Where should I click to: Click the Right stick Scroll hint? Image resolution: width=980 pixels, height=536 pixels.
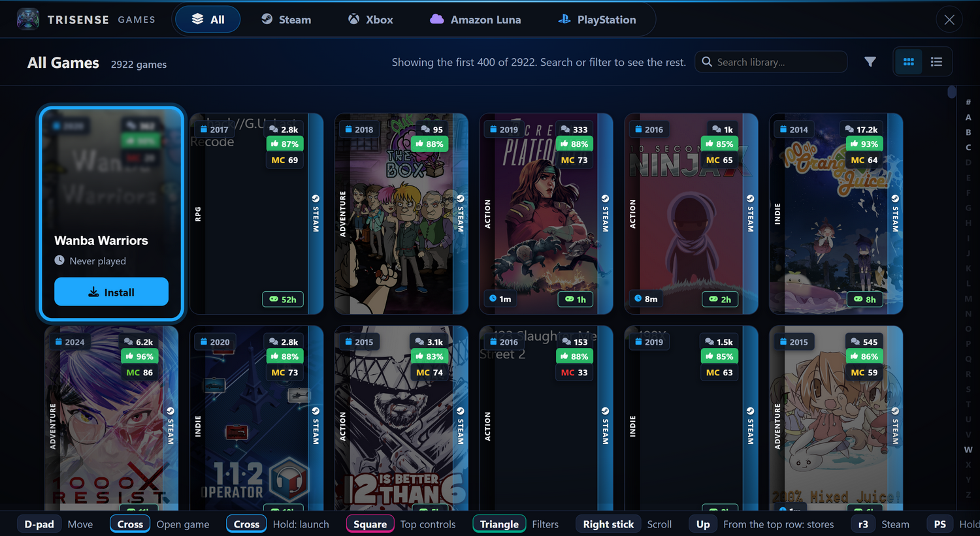[625, 524]
